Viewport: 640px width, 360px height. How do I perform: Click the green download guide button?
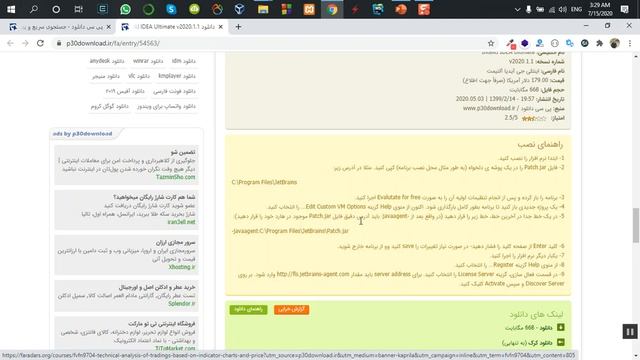248,309
